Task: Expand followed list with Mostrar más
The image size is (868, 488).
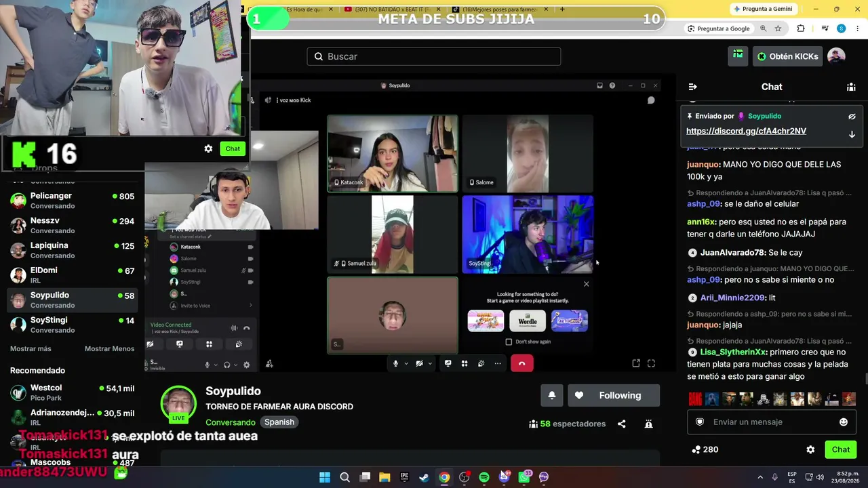Action: [31, 348]
